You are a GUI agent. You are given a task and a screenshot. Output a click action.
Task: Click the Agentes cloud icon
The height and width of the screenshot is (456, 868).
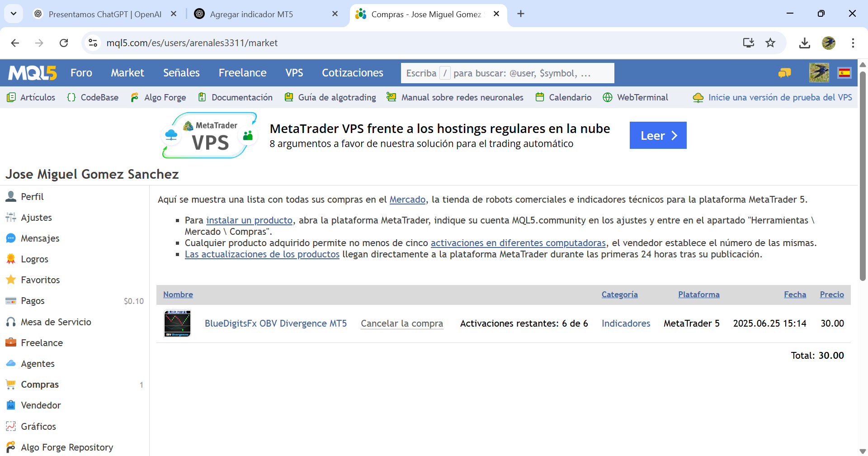[x=11, y=363]
